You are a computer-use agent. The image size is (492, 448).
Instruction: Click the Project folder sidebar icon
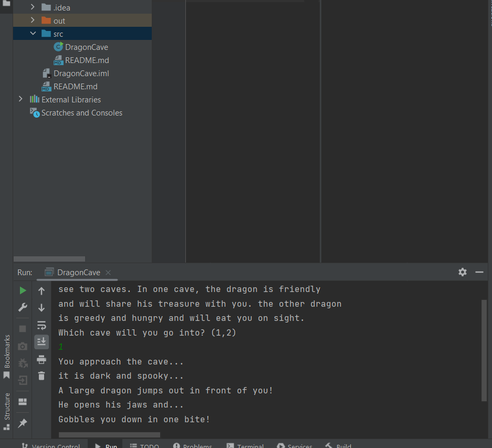click(6, 4)
